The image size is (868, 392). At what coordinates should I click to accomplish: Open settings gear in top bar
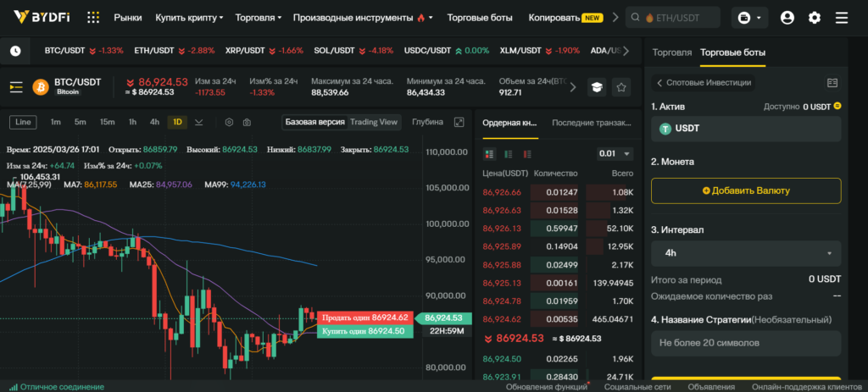[x=814, y=18]
